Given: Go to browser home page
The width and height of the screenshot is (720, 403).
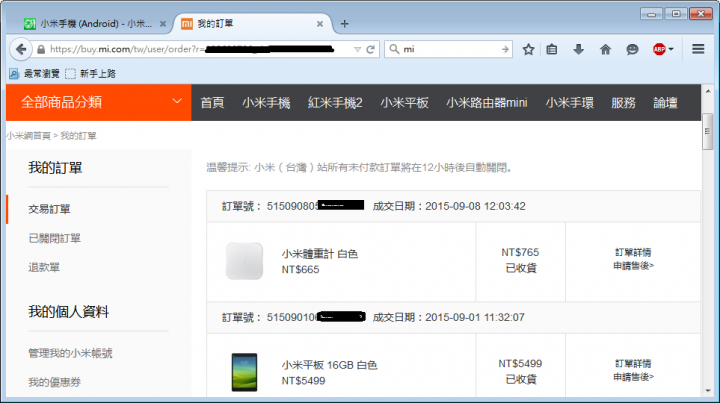Looking at the screenshot, I should (606, 49).
